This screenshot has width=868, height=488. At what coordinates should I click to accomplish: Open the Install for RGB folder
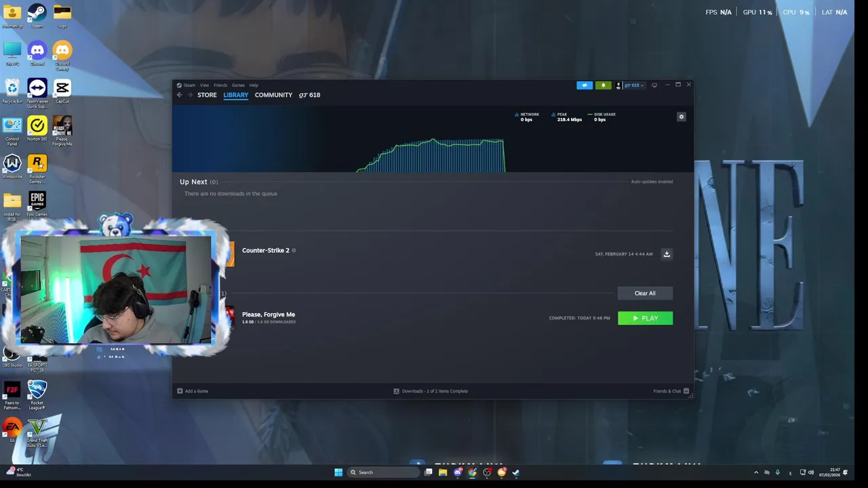tap(12, 207)
